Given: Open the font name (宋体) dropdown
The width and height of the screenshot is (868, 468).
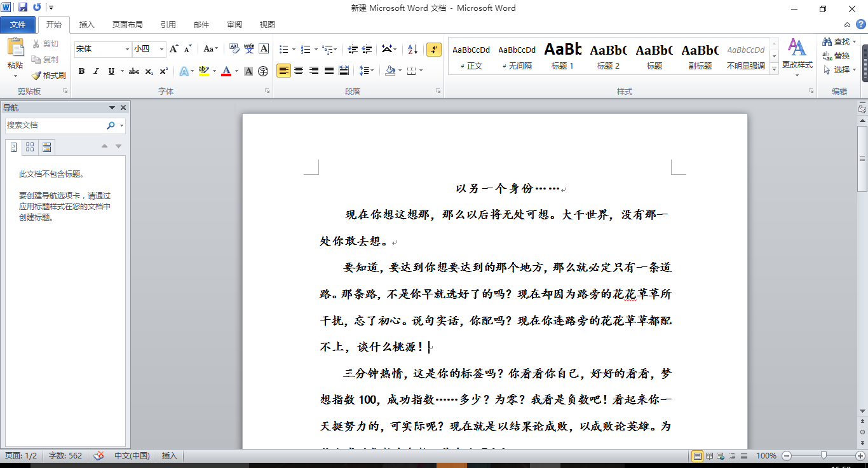Looking at the screenshot, I should click(126, 49).
